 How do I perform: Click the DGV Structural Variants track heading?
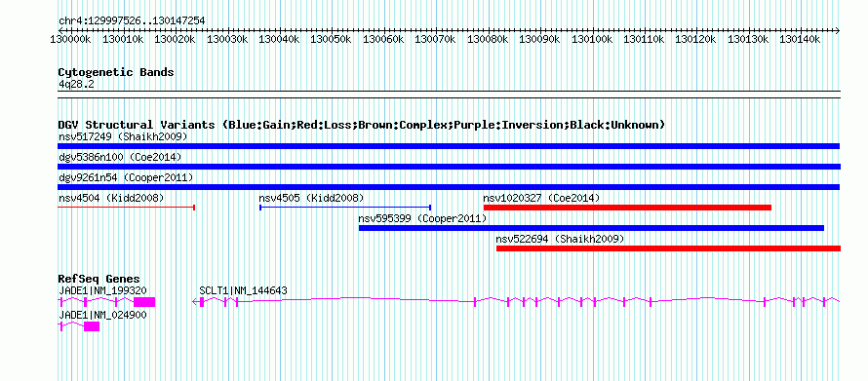(x=362, y=125)
